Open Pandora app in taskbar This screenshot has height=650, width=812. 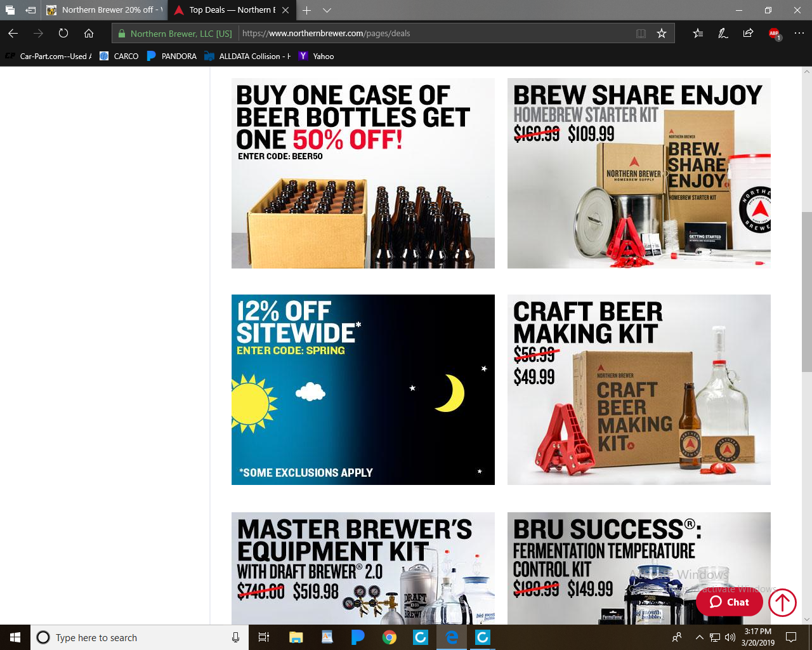(358, 637)
